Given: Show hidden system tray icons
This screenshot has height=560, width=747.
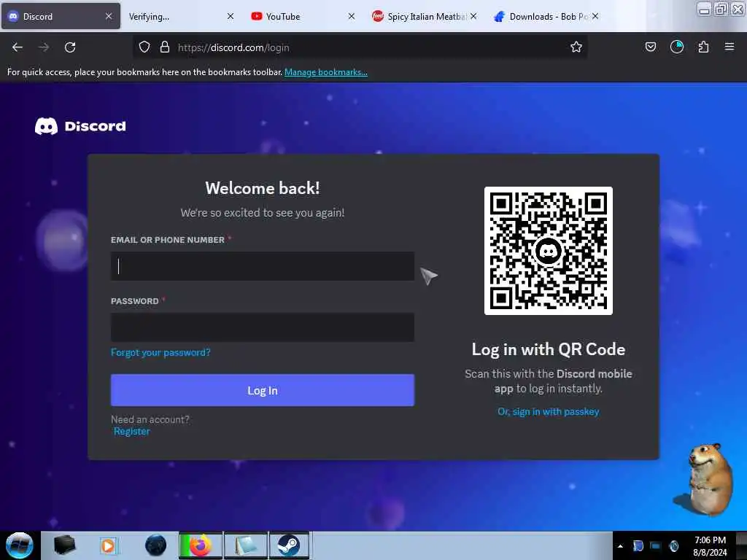Looking at the screenshot, I should pyautogui.click(x=620, y=546).
